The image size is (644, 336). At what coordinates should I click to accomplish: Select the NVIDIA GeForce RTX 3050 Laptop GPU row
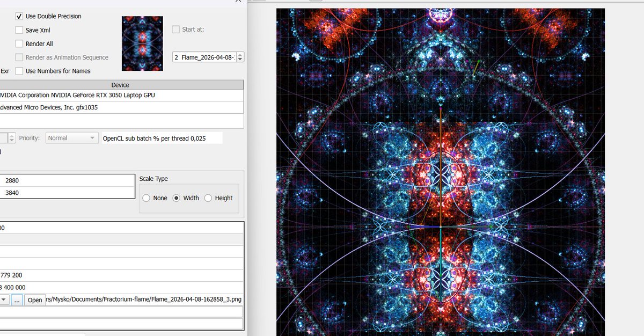coord(121,95)
